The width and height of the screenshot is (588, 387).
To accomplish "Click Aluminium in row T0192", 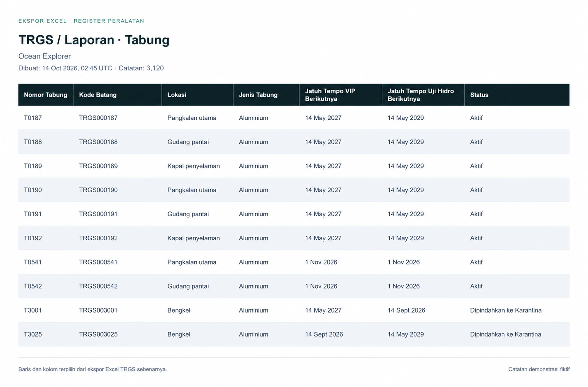I will coord(253,238).
